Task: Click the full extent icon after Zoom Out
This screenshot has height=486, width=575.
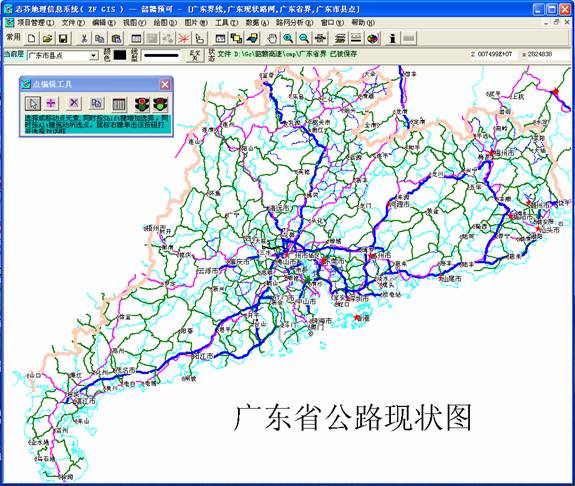Action: click(x=320, y=38)
